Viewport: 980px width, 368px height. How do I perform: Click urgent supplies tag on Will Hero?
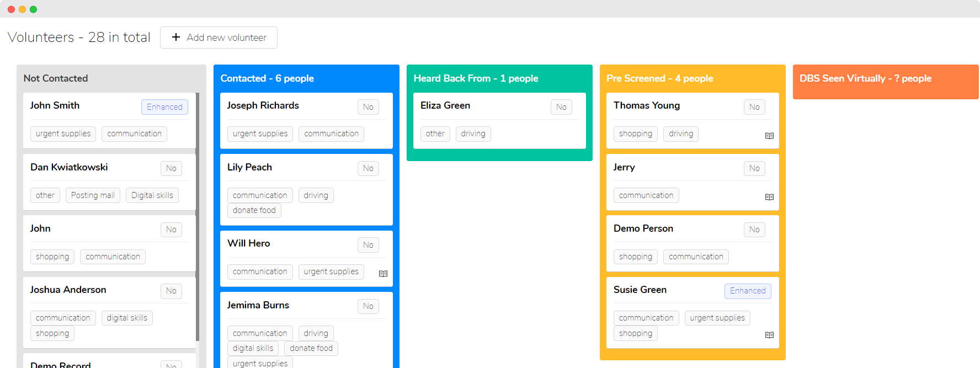coord(331,272)
